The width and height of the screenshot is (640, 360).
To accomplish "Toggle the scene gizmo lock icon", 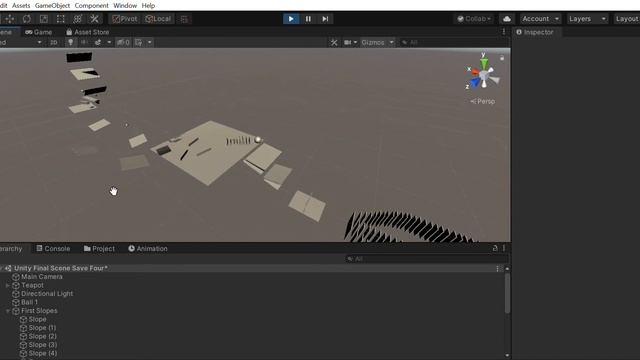I will pyautogui.click(x=502, y=58).
